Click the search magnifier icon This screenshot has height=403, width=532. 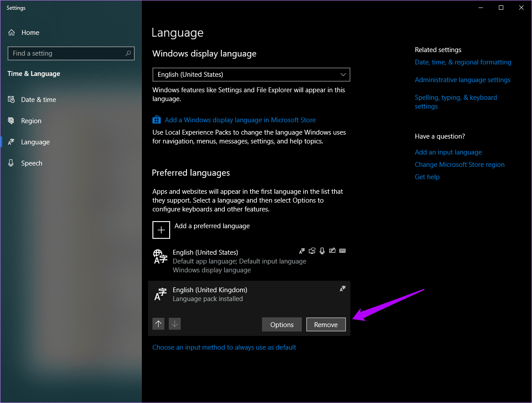point(128,53)
